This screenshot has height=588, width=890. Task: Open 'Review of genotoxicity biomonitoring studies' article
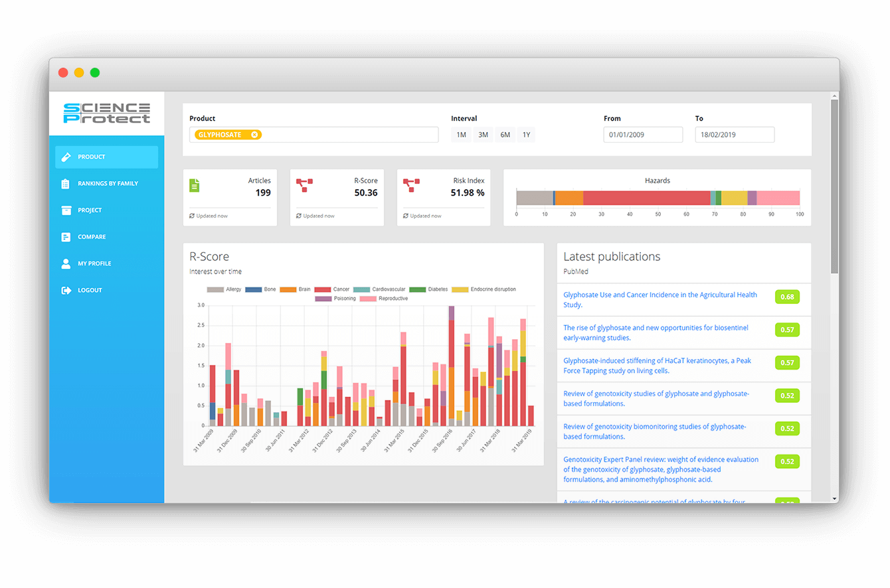(x=655, y=431)
